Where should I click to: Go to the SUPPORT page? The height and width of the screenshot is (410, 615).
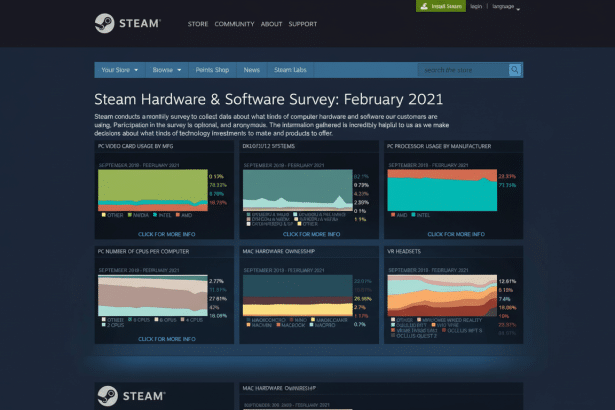click(303, 24)
